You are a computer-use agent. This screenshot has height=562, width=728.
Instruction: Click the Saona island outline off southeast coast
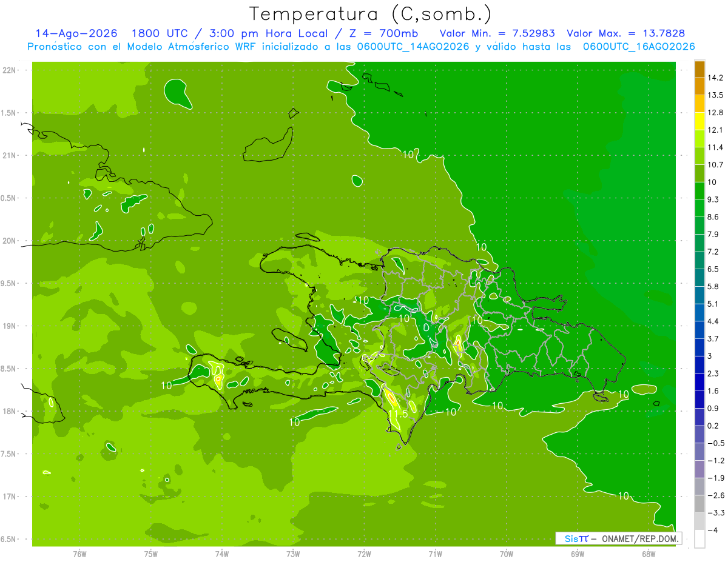pyautogui.click(x=601, y=396)
